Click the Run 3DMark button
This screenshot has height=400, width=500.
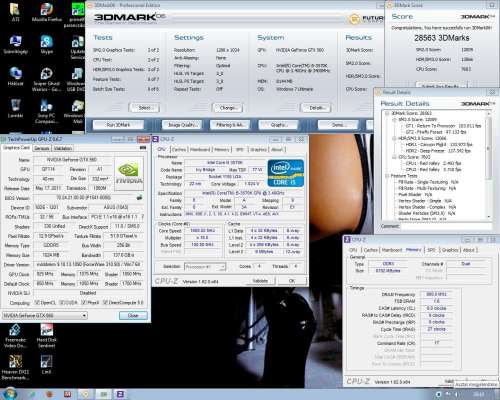click(118, 125)
